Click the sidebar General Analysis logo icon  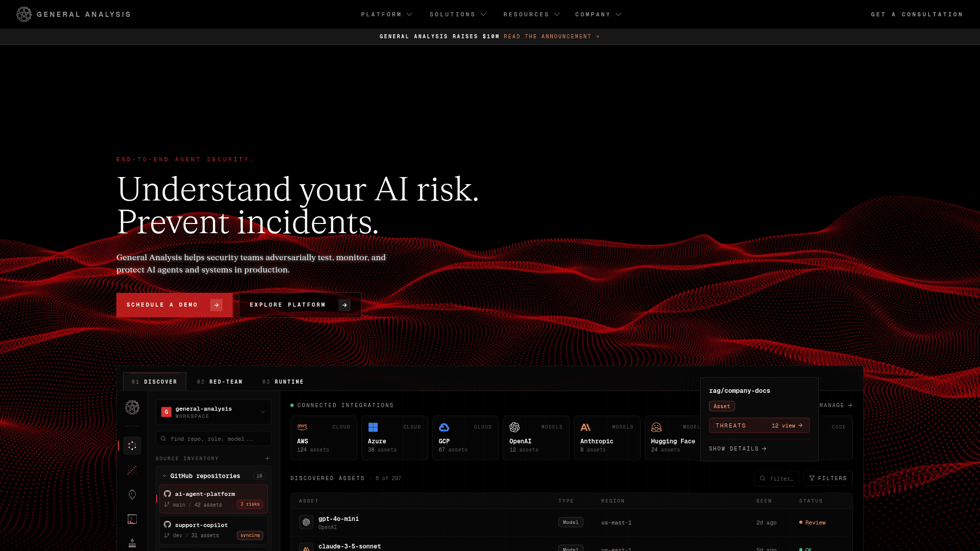pyautogui.click(x=132, y=407)
